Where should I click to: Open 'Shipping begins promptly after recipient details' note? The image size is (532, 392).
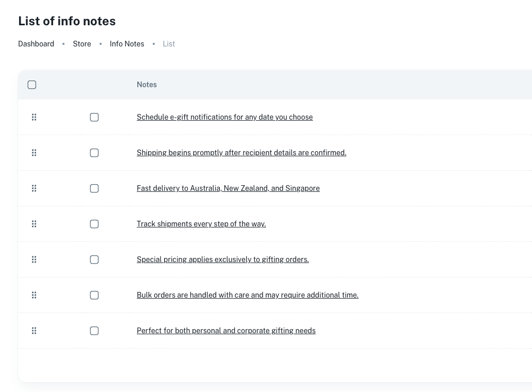241,153
